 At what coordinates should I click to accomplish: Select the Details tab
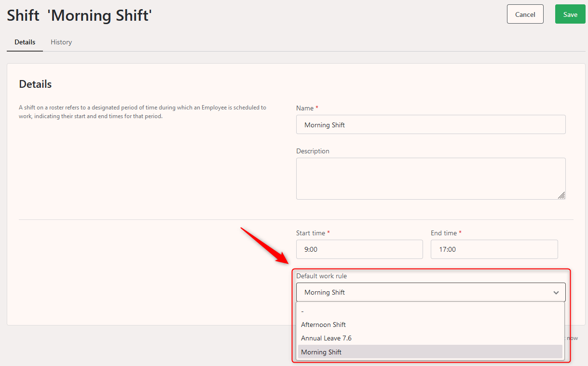pos(25,42)
